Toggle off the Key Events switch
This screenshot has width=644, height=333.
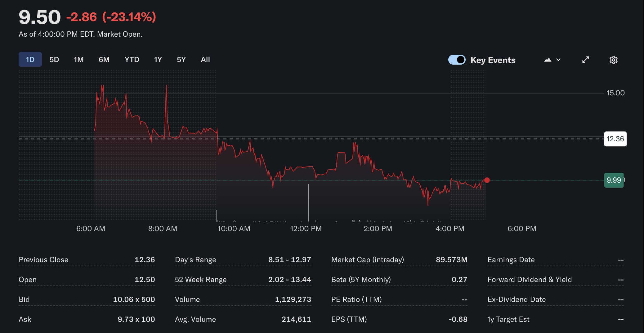coord(457,60)
